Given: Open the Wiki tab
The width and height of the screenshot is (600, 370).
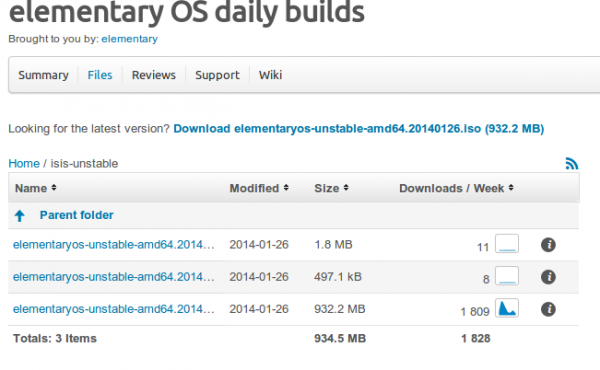Looking at the screenshot, I should coord(270,75).
